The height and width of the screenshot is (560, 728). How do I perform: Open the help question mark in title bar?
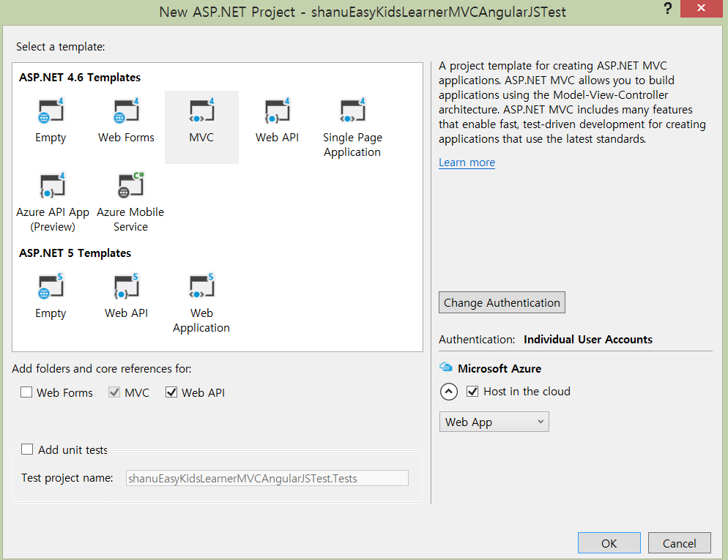(x=668, y=8)
